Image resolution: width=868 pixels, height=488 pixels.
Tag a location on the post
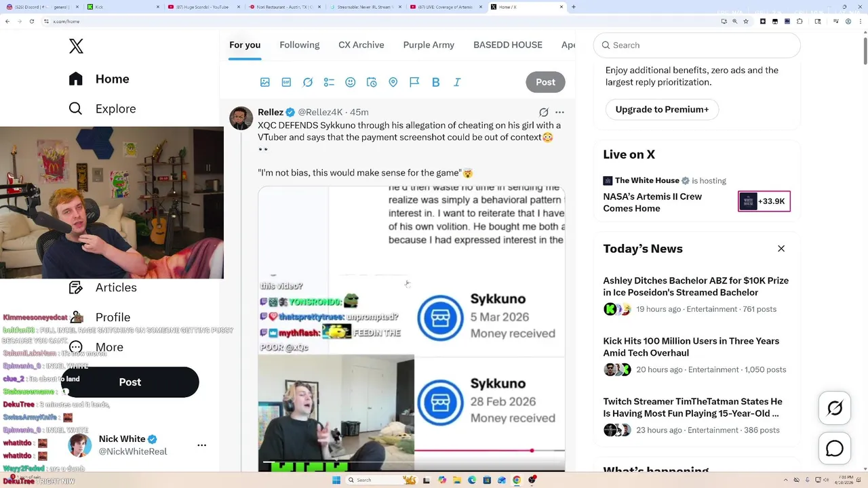[x=393, y=82]
